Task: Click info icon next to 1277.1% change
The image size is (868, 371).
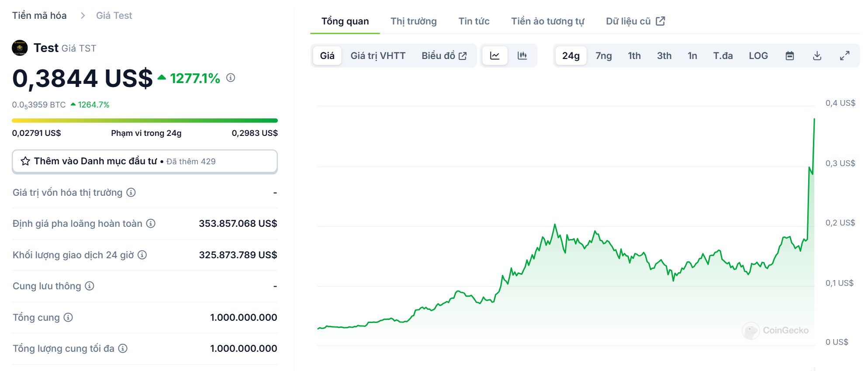Action: (x=231, y=78)
